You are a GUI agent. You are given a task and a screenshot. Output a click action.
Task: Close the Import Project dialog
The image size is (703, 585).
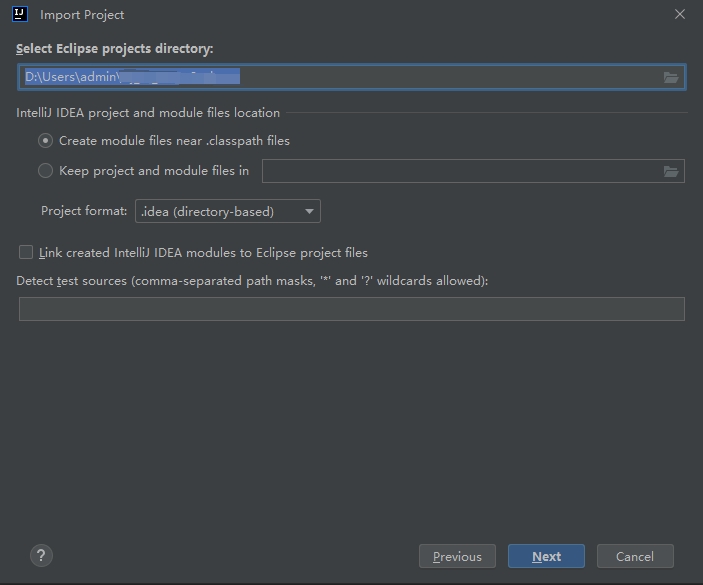680,15
